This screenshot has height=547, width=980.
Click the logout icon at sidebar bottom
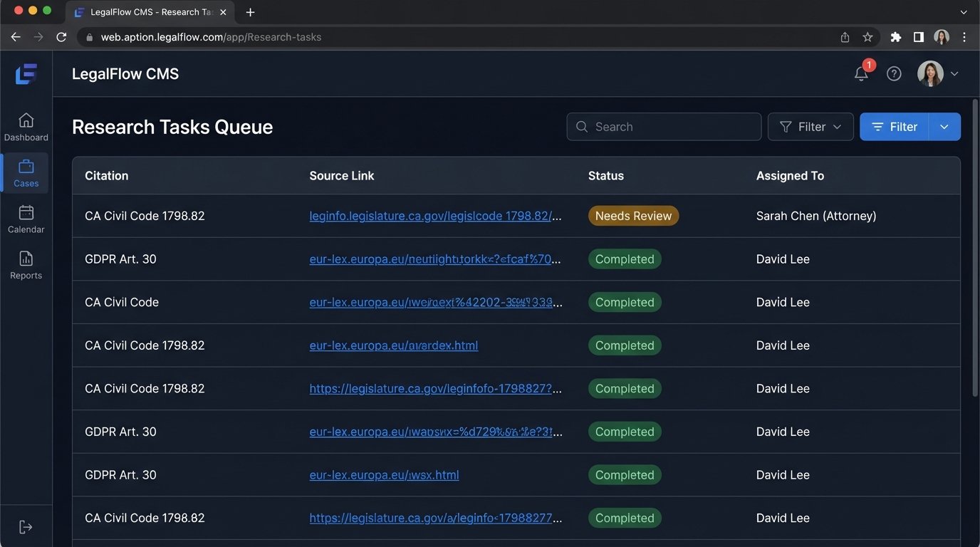[26, 527]
